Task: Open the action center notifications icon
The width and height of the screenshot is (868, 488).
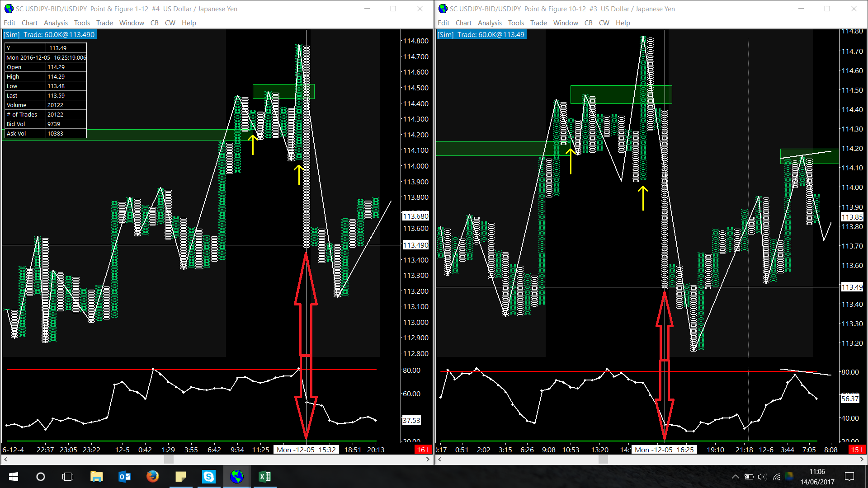Action: [849, 477]
